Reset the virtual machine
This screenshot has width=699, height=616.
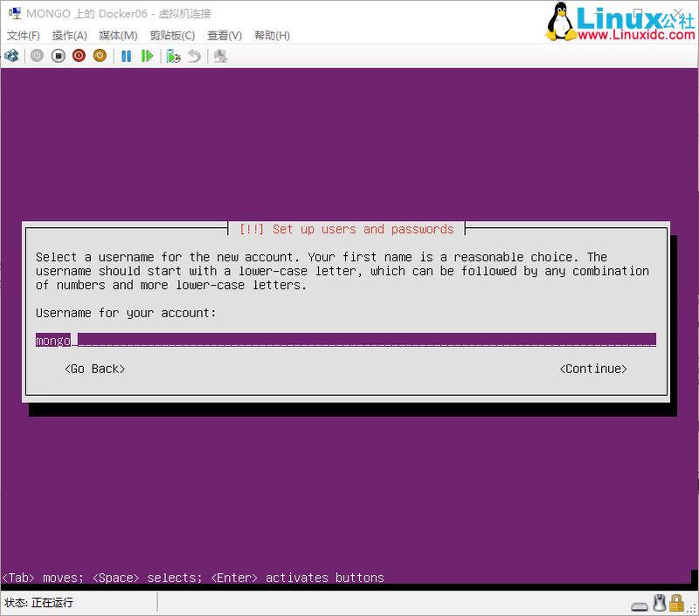point(149,55)
